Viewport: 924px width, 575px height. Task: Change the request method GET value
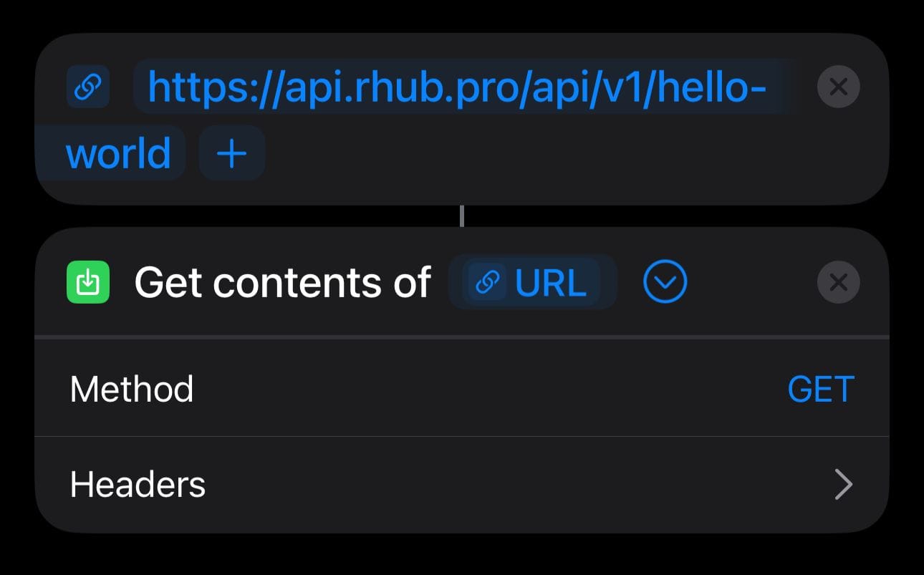pos(821,390)
